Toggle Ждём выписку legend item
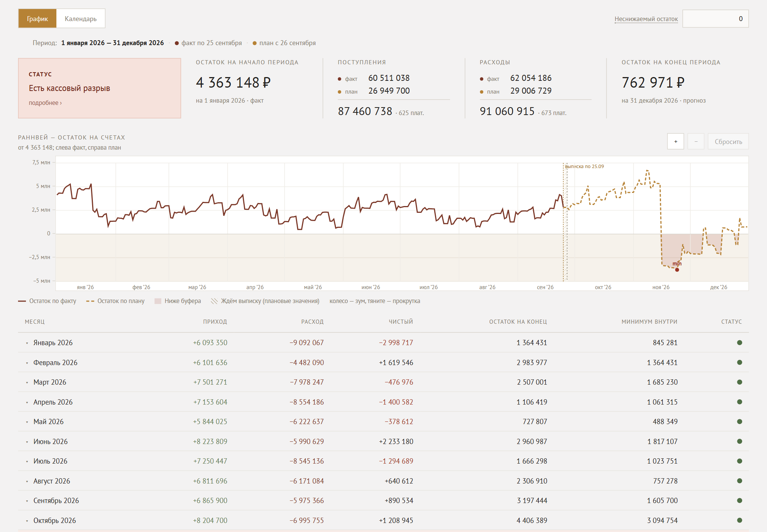 click(265, 301)
